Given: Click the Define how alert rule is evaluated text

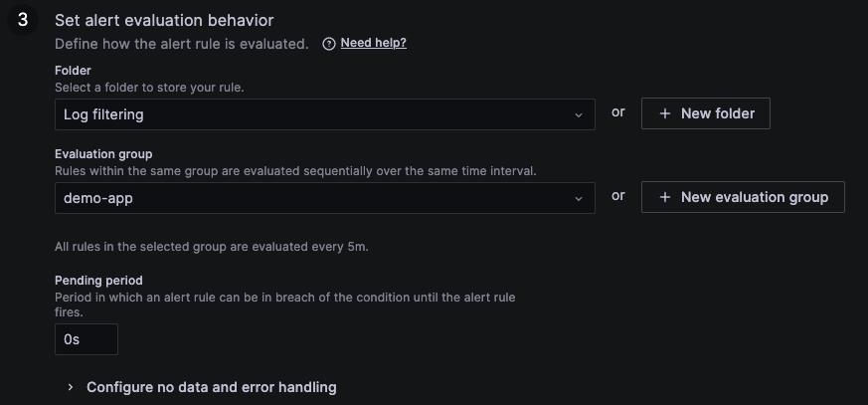Looking at the screenshot, I should pos(181,44).
